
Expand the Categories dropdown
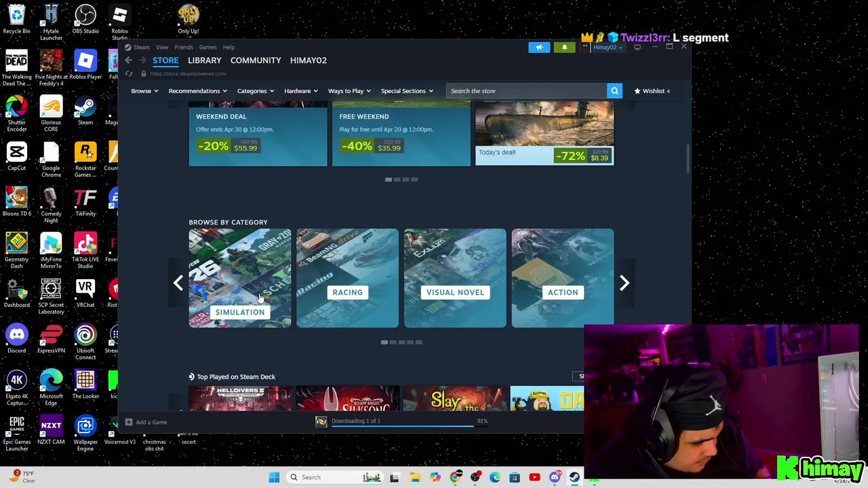click(255, 91)
